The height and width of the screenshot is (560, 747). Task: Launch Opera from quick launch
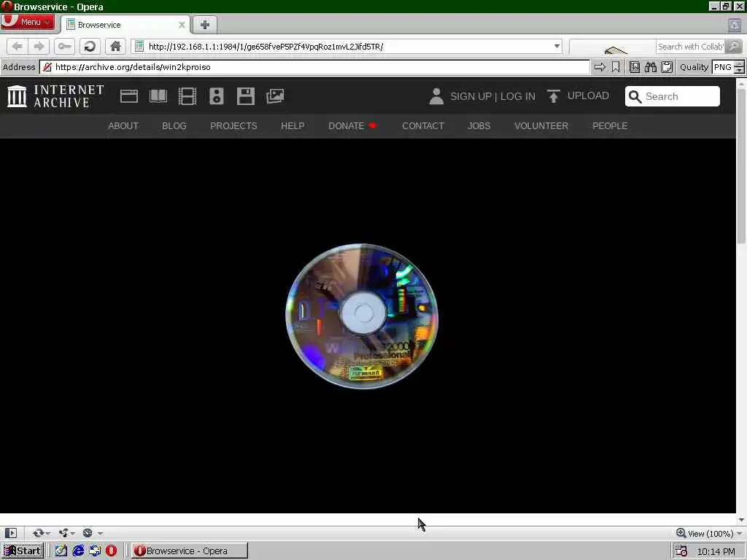click(111, 551)
